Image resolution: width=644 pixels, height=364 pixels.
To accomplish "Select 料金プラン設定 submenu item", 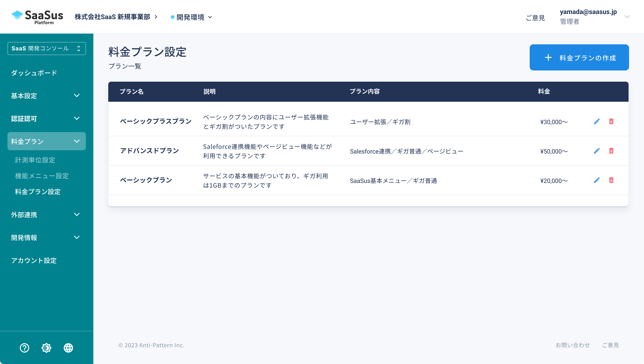I will click(38, 192).
